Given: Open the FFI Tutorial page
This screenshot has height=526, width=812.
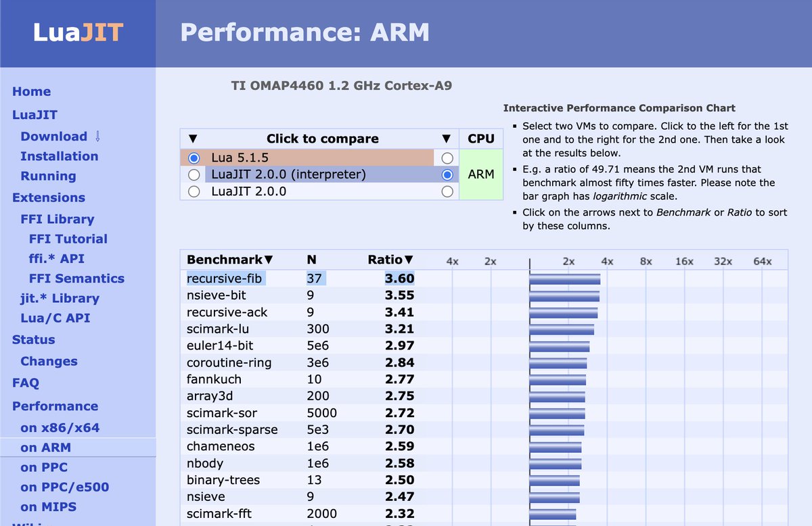Looking at the screenshot, I should point(68,239).
